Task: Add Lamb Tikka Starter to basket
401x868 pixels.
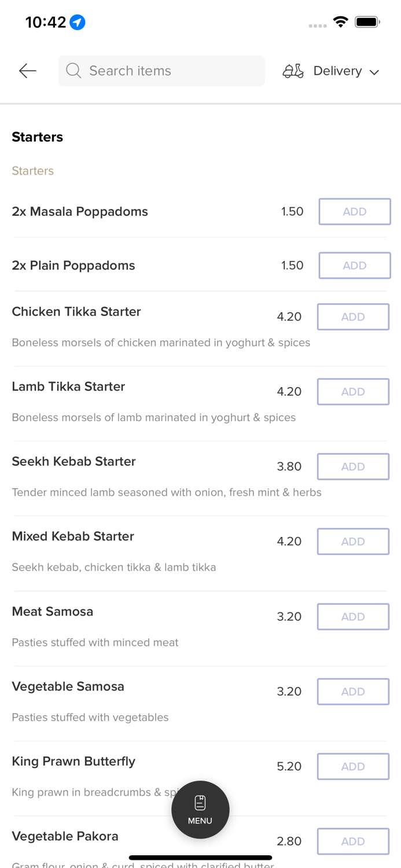Action: [353, 392]
